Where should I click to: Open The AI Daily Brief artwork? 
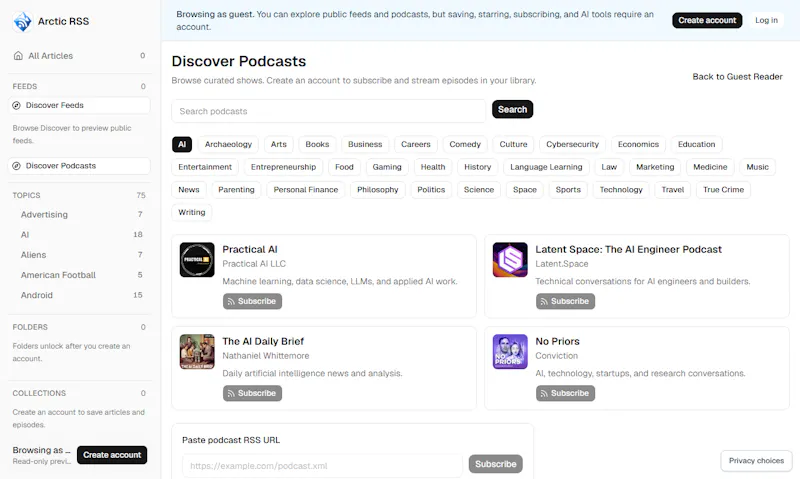click(x=197, y=351)
